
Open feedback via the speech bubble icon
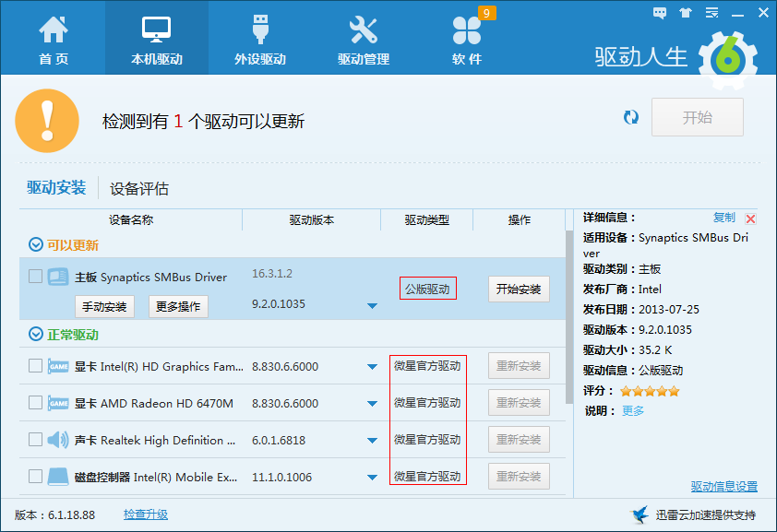[x=659, y=12]
